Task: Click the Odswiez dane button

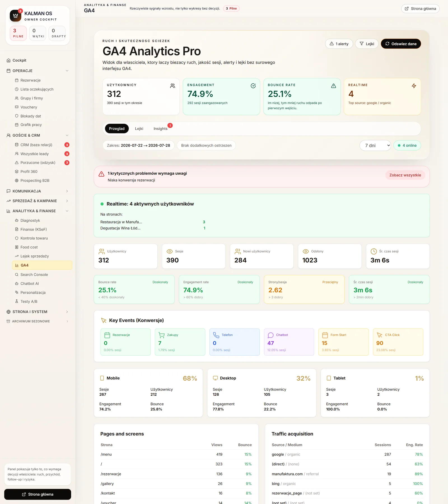Action: [x=401, y=44]
